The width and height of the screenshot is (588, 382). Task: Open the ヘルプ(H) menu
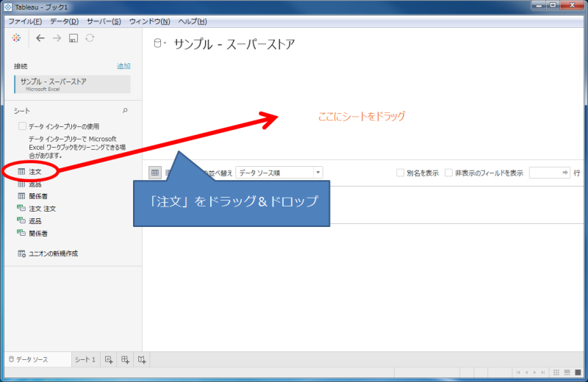pyautogui.click(x=193, y=21)
